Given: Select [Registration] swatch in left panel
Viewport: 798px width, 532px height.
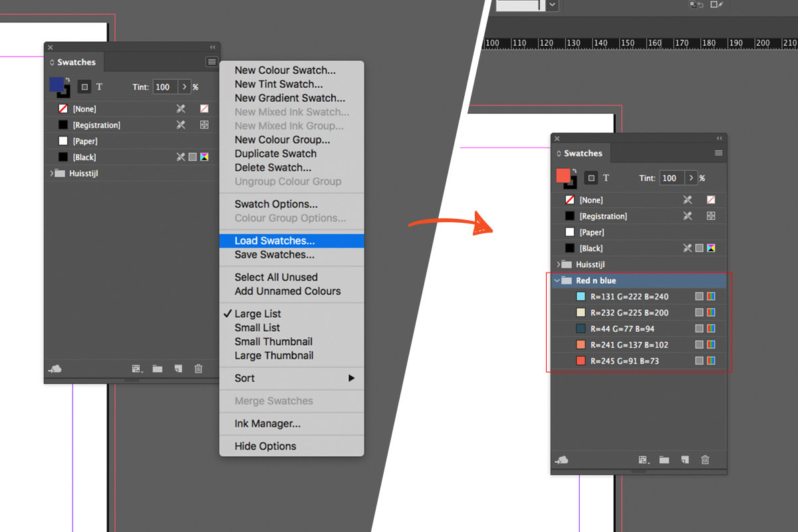Looking at the screenshot, I should click(x=132, y=125).
